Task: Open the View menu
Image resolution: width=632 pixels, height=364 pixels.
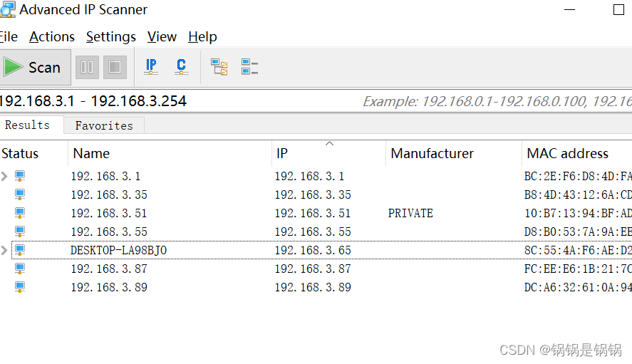Action: [162, 36]
